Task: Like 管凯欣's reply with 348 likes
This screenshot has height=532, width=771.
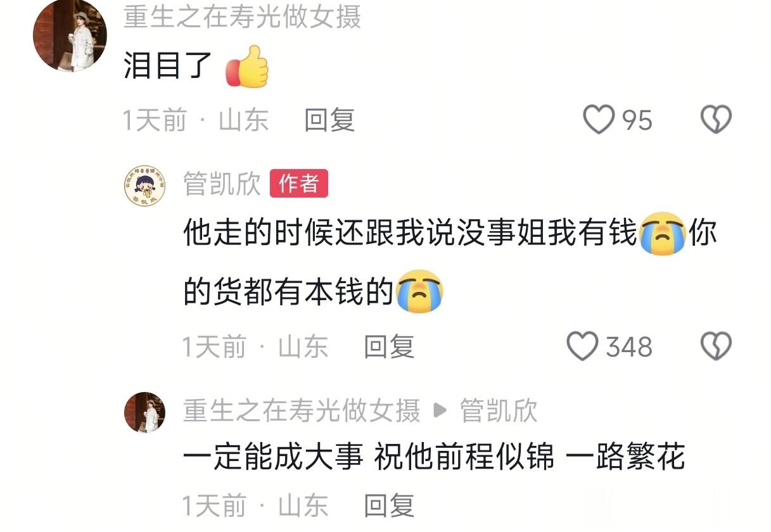Action: pyautogui.click(x=582, y=346)
